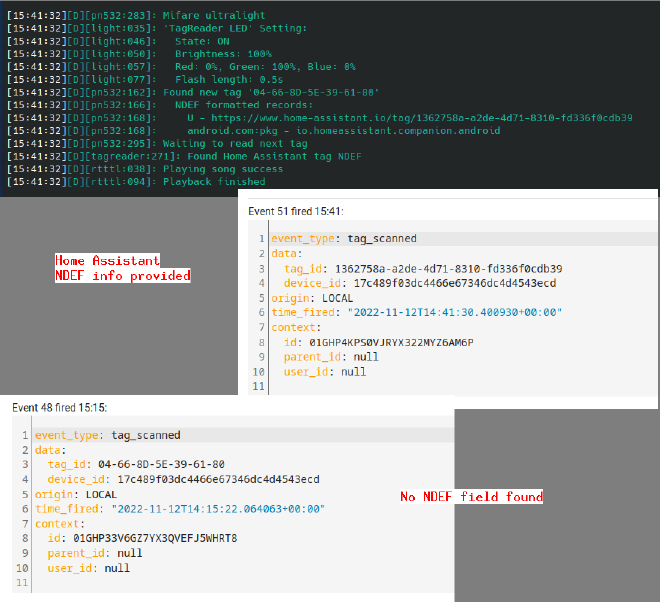Select the 'TagReader LED' Setting log line
The height and width of the screenshot is (602, 660).
pos(157,28)
